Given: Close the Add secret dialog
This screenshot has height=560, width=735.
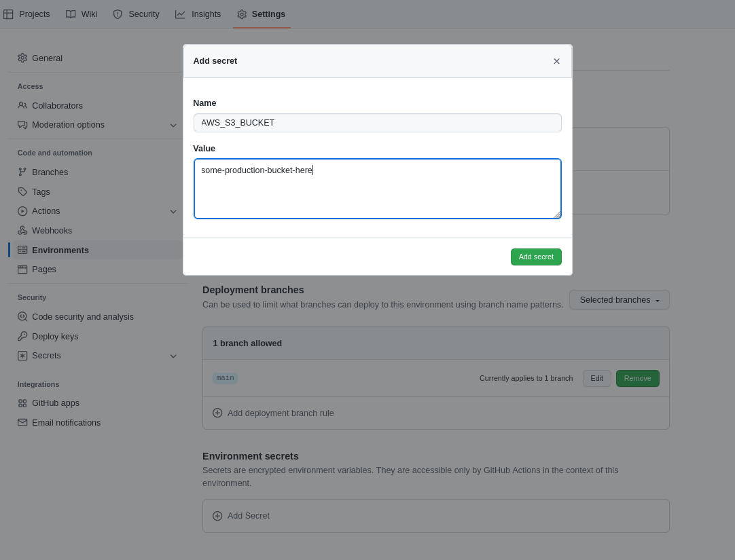Looking at the screenshot, I should click(556, 61).
